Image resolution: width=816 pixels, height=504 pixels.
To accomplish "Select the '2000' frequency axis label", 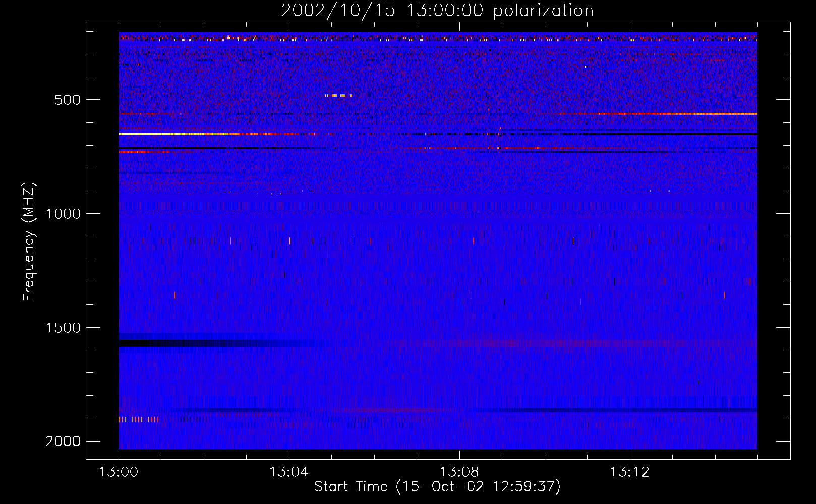I will [x=63, y=442].
